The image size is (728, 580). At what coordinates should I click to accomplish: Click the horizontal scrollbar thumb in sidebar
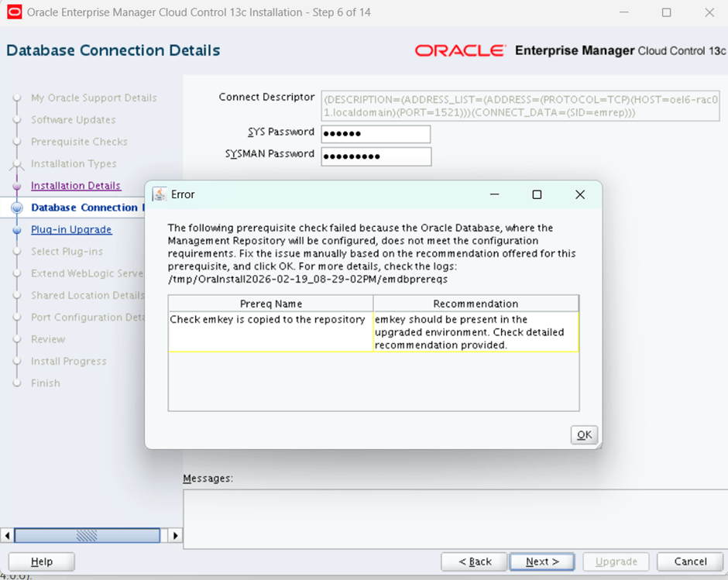coord(87,535)
